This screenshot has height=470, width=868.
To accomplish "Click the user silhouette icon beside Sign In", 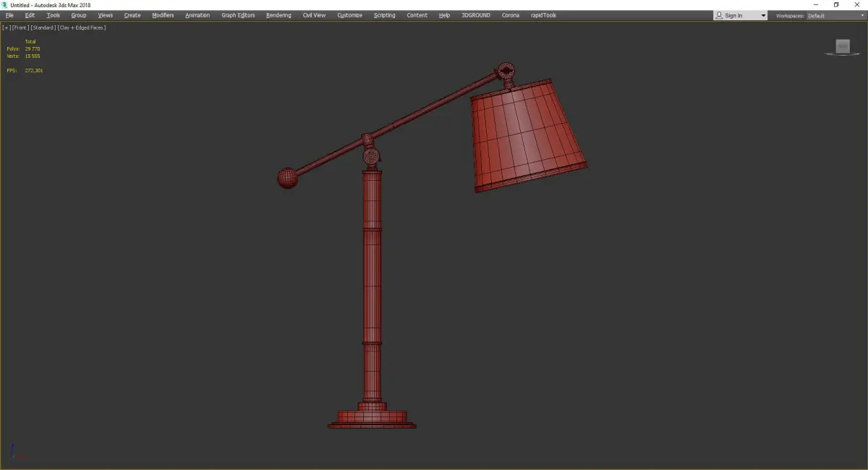I will click(719, 15).
